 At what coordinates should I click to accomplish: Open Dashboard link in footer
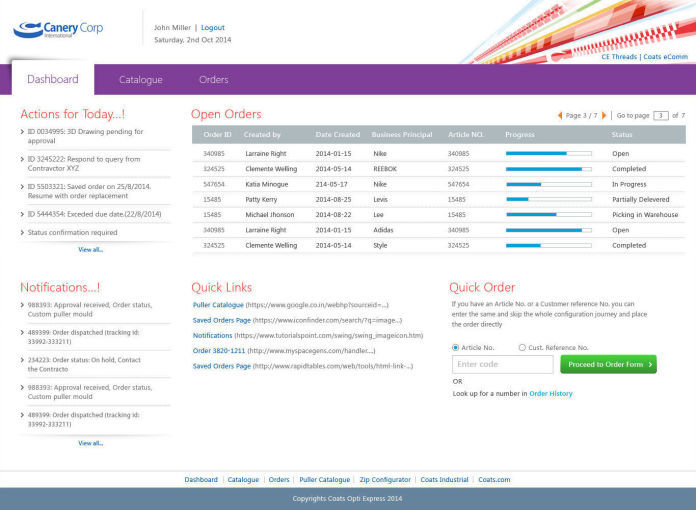pos(201,480)
